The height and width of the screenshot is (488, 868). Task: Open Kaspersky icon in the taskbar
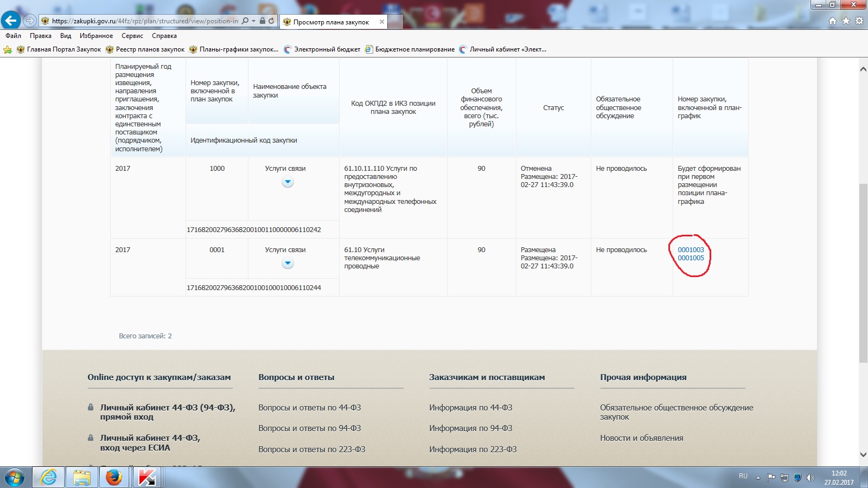[147, 478]
